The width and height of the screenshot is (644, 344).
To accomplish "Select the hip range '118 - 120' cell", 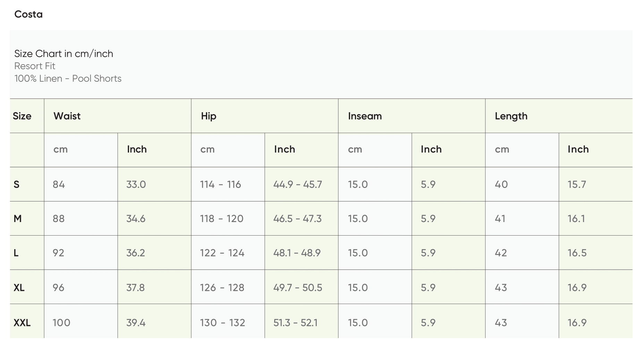I will coord(221,219).
